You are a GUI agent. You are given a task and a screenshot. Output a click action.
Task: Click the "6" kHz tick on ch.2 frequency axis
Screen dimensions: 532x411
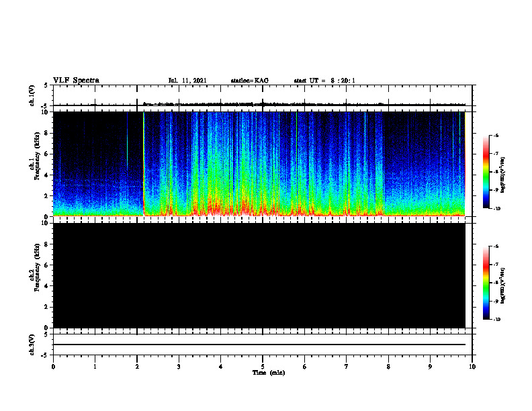(47, 265)
